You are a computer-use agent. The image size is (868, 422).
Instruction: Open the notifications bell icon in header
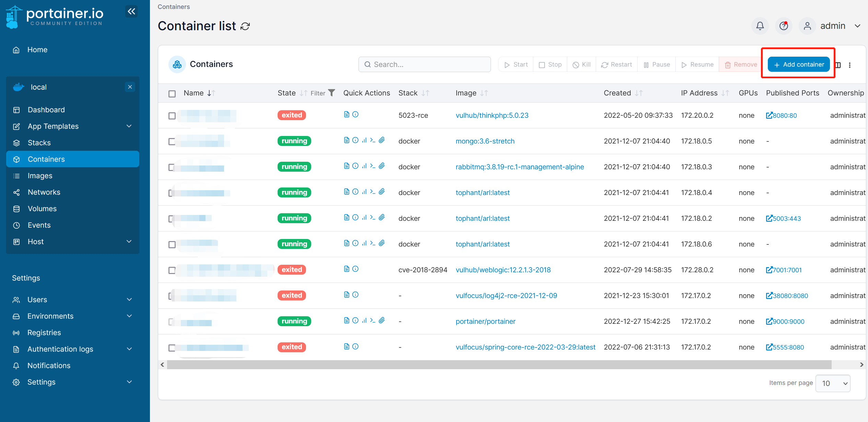click(x=760, y=26)
